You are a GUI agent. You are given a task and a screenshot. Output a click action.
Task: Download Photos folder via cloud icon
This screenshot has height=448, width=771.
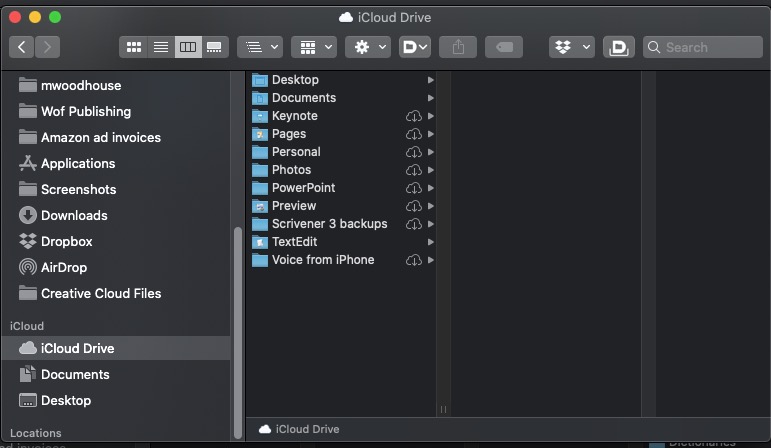414,170
